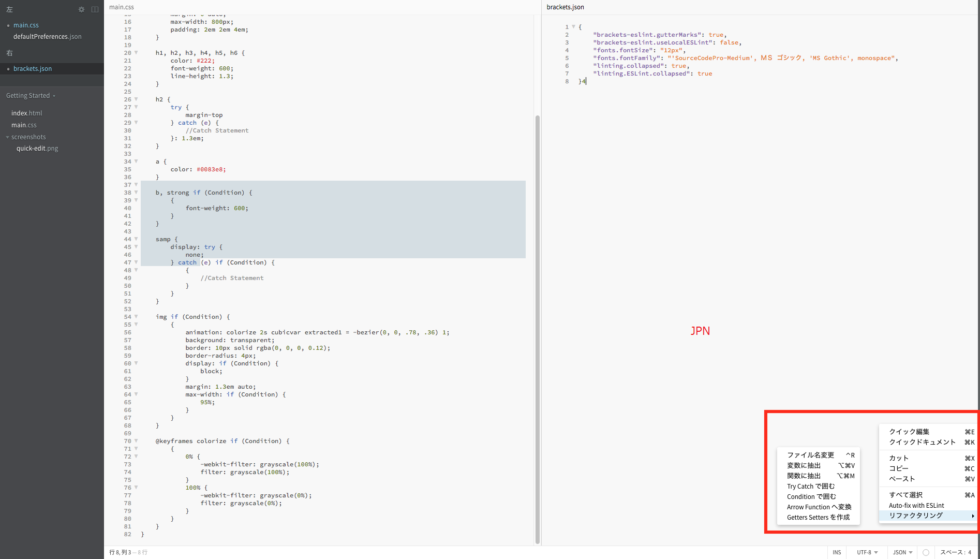Choose 関数に抽出 in the submenu

click(819, 476)
